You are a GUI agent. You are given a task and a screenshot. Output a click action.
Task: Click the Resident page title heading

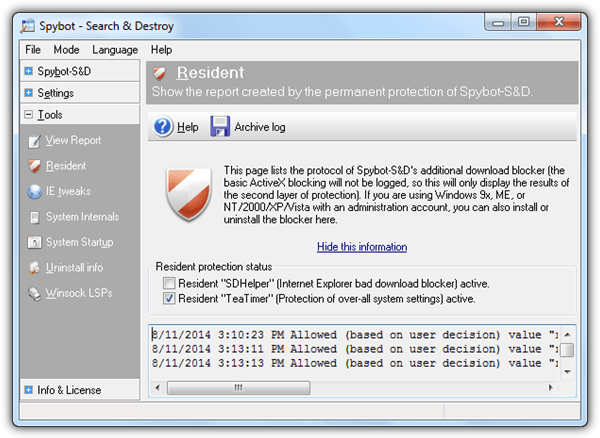(x=210, y=73)
